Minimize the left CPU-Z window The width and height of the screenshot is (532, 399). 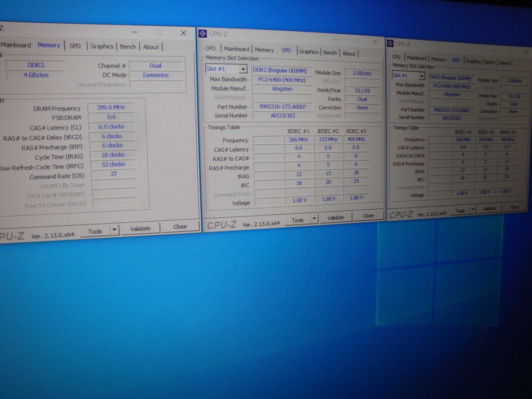[x=135, y=32]
